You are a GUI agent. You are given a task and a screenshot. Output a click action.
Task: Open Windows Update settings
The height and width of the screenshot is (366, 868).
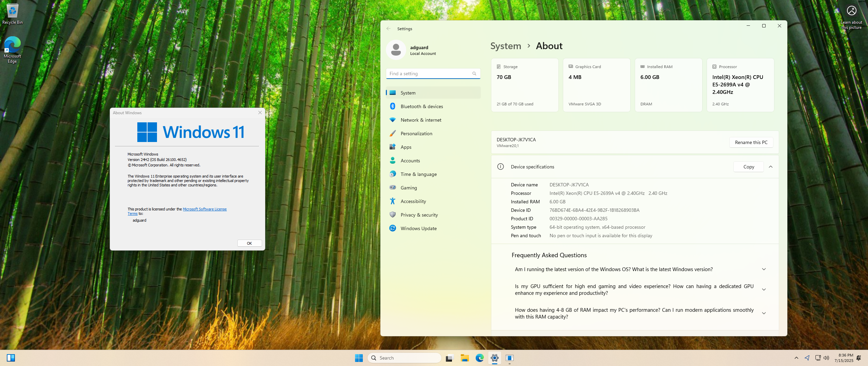pos(433,228)
